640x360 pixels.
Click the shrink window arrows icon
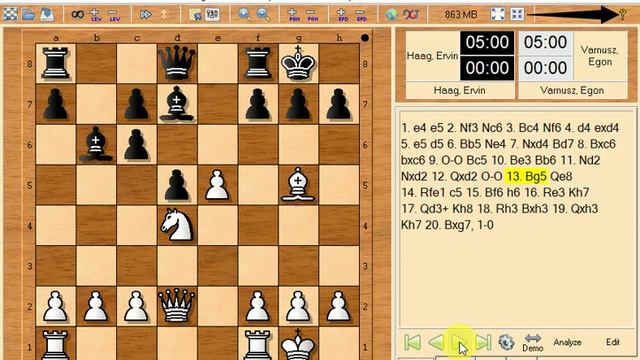click(x=517, y=14)
